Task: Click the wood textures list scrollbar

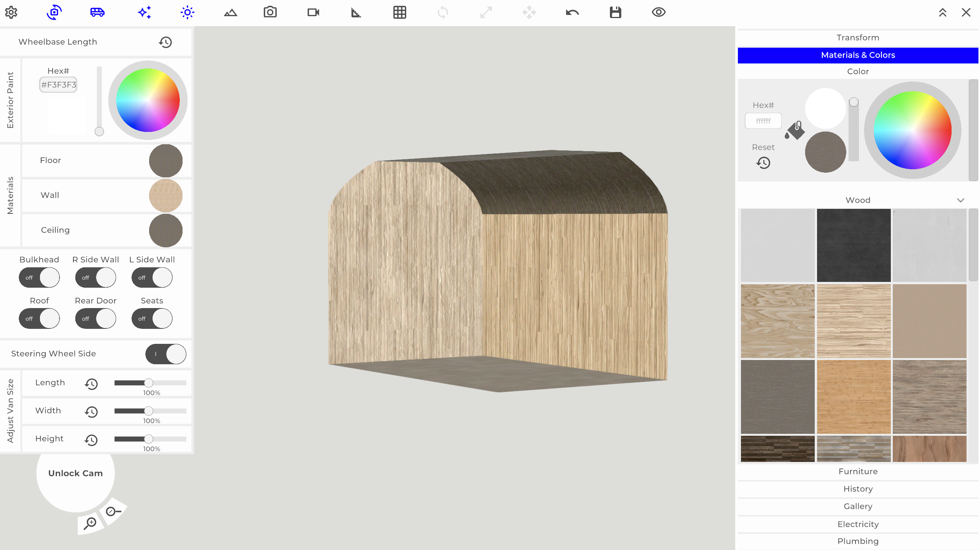Action: pos(973,245)
